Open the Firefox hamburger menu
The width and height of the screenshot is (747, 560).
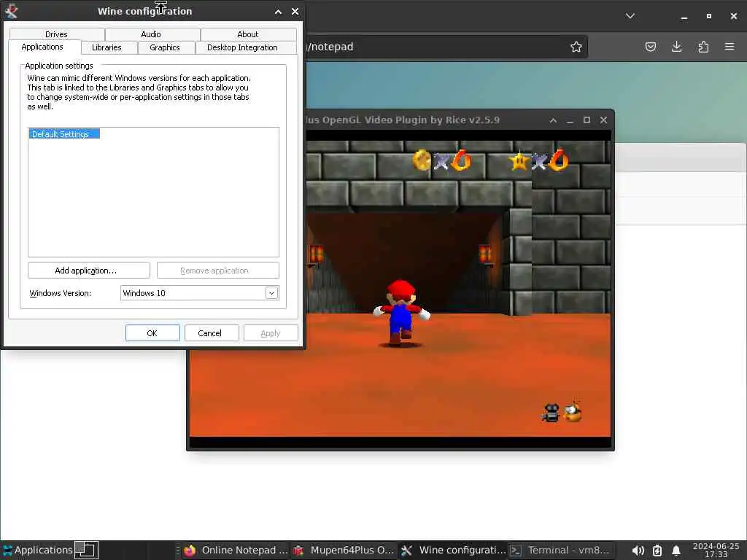click(x=729, y=47)
